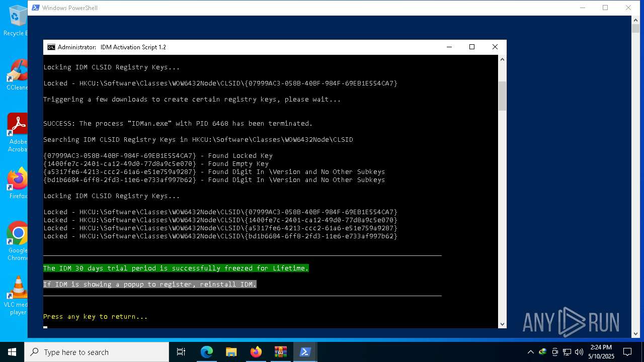Click the Type here to search box

97,352
